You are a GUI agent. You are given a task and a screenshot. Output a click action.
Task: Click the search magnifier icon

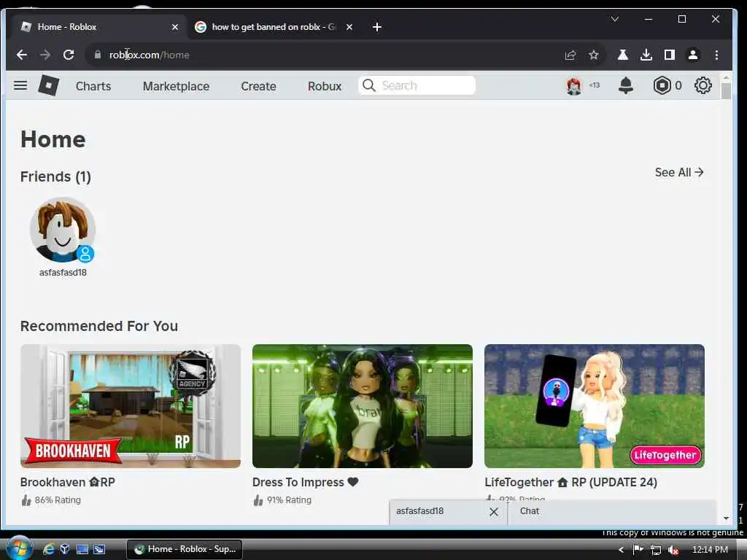pyautogui.click(x=368, y=85)
